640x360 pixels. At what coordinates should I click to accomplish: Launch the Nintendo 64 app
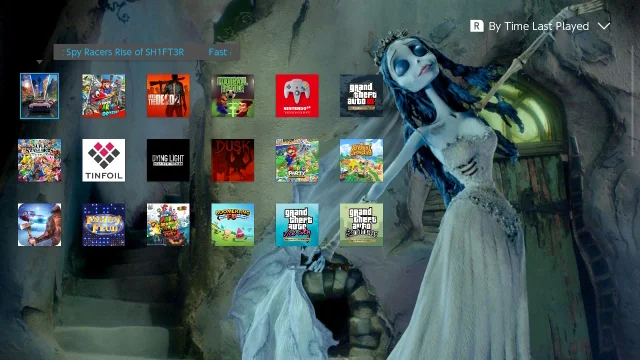297,96
